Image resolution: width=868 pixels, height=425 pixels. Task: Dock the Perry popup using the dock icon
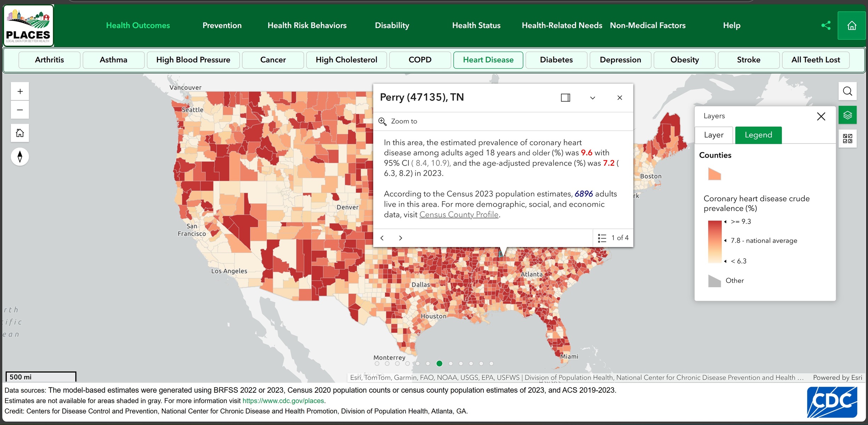click(565, 97)
